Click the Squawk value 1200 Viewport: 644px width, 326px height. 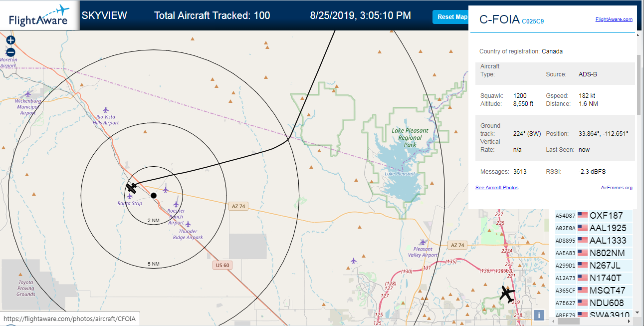click(520, 95)
